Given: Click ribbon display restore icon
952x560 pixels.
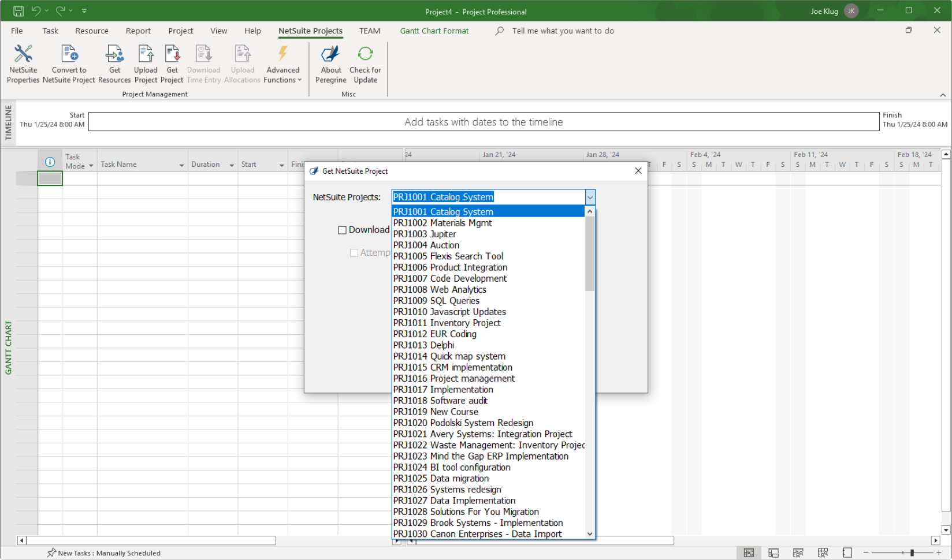Looking at the screenshot, I should [909, 30].
